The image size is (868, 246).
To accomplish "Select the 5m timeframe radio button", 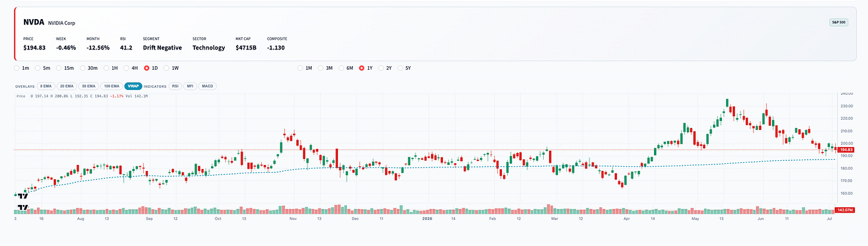I will (38, 68).
